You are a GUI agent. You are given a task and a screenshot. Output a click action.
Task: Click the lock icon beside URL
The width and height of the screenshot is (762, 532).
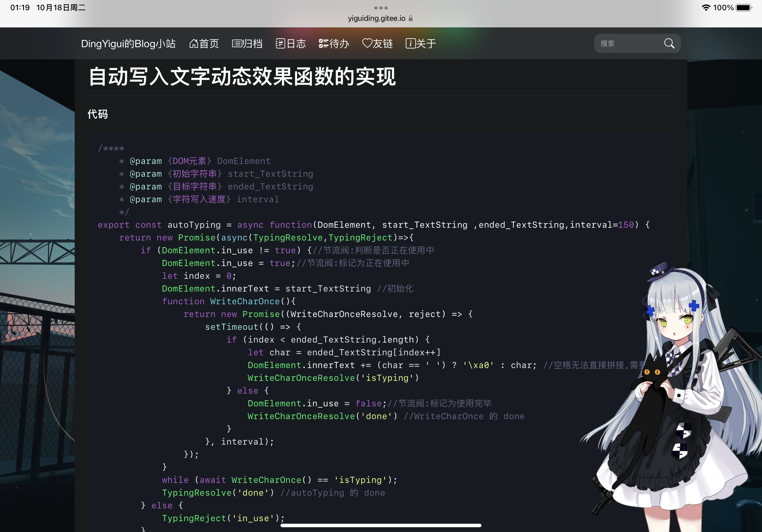[x=411, y=18]
